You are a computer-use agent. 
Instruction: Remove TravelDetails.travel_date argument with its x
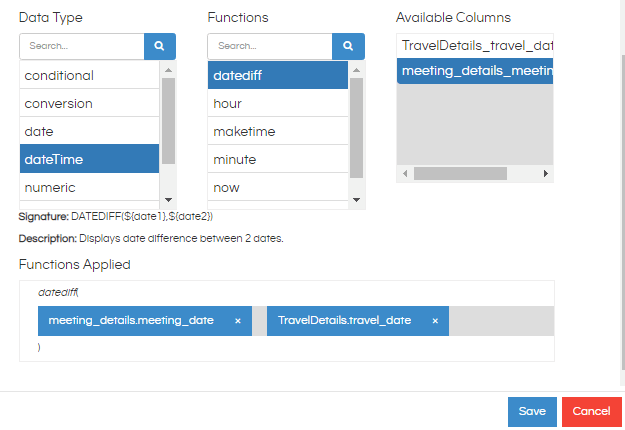click(435, 321)
